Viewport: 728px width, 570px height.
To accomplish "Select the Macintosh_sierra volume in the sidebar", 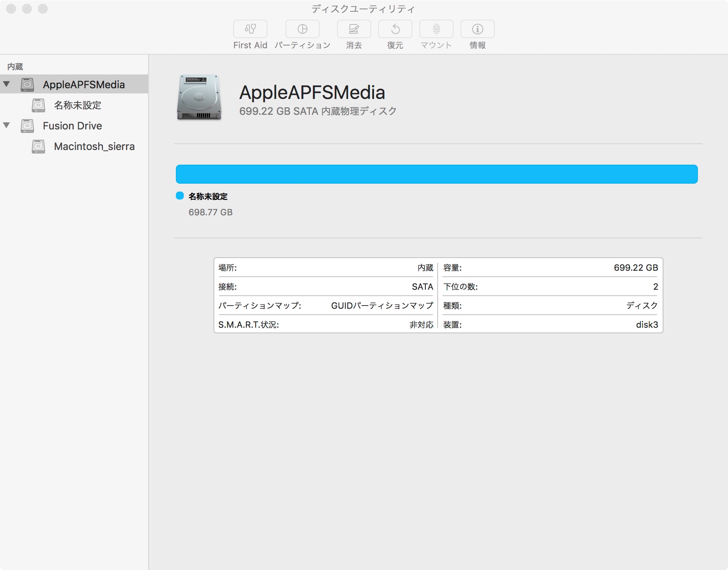I will pyautogui.click(x=74, y=146).
